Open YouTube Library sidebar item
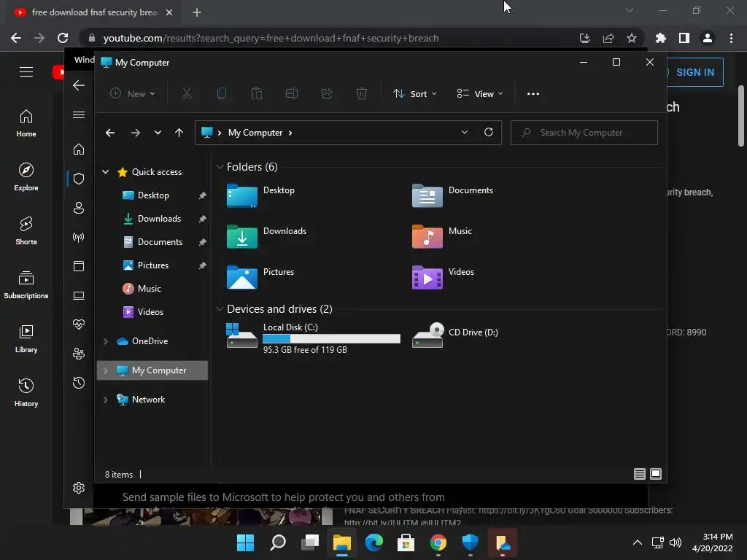 (26, 338)
